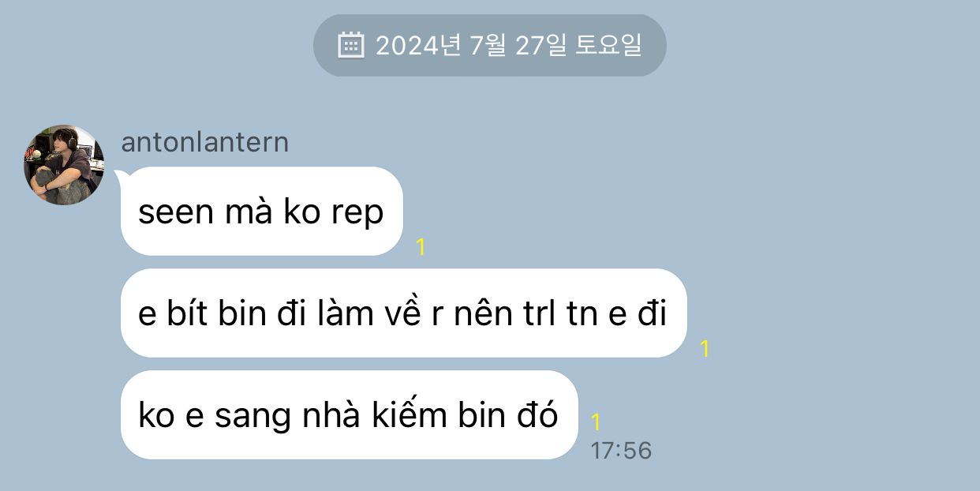Image resolution: width=980 pixels, height=491 pixels.
Task: Click the calendar icon in date header
Action: 350,45
